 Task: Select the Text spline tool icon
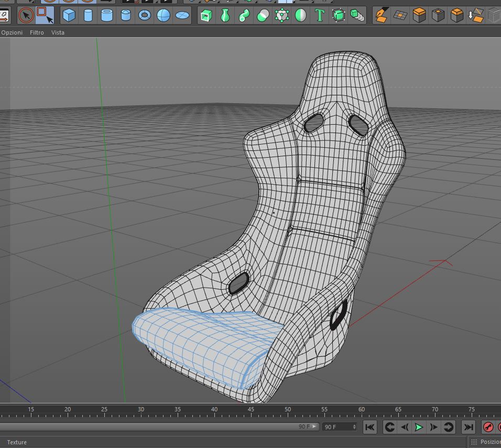(x=320, y=15)
